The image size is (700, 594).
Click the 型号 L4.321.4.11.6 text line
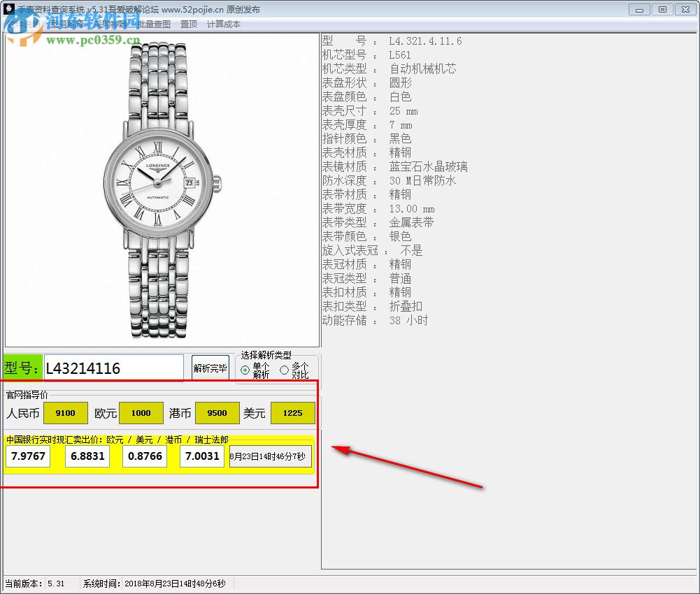tap(392, 41)
